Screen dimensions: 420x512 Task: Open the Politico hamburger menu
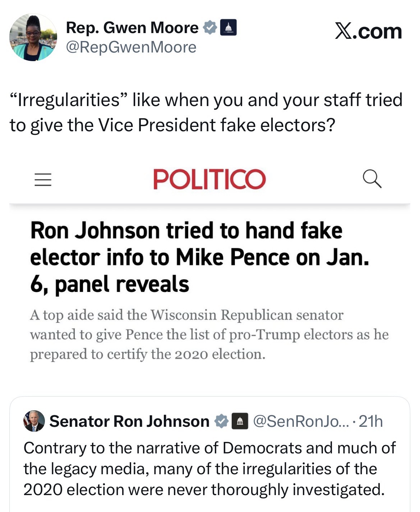tap(43, 179)
